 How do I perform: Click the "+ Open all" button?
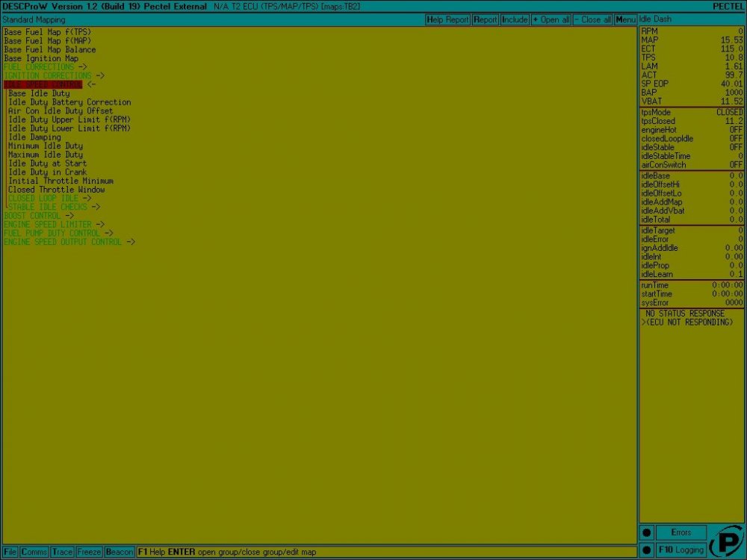pos(553,19)
